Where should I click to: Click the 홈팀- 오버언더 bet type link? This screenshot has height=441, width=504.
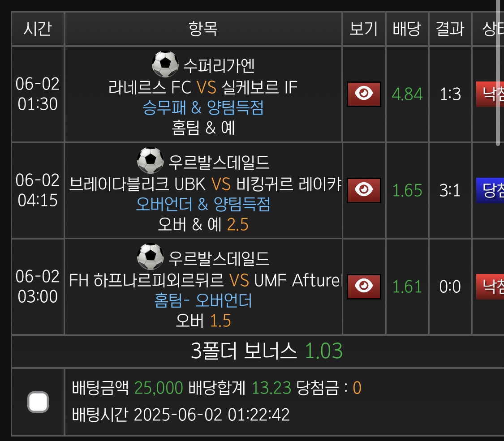[x=203, y=300]
